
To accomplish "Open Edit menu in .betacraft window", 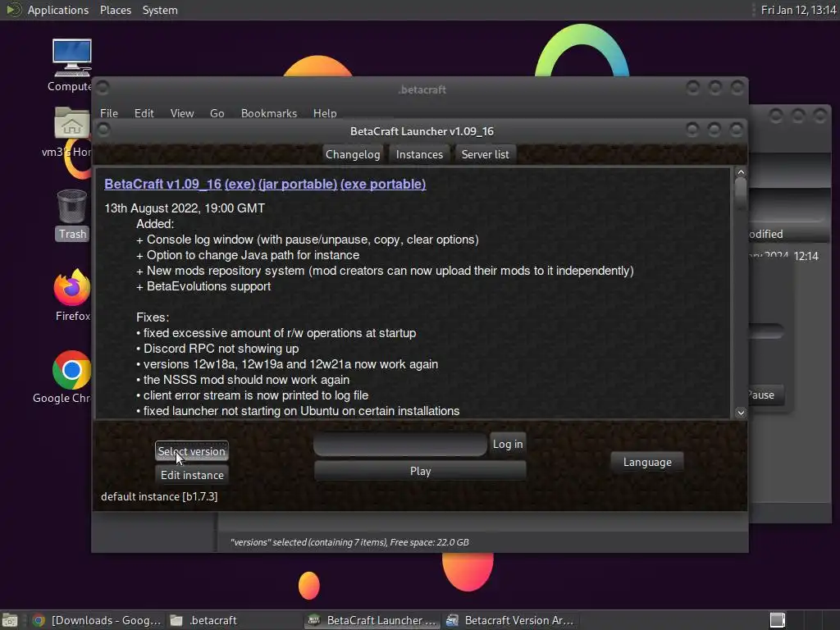I will point(144,113).
